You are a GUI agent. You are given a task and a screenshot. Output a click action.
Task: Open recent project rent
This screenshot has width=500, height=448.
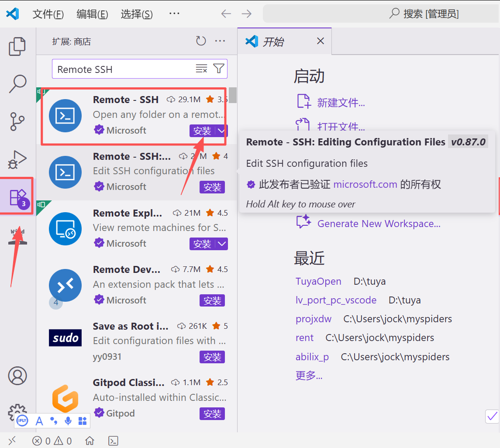(304, 338)
